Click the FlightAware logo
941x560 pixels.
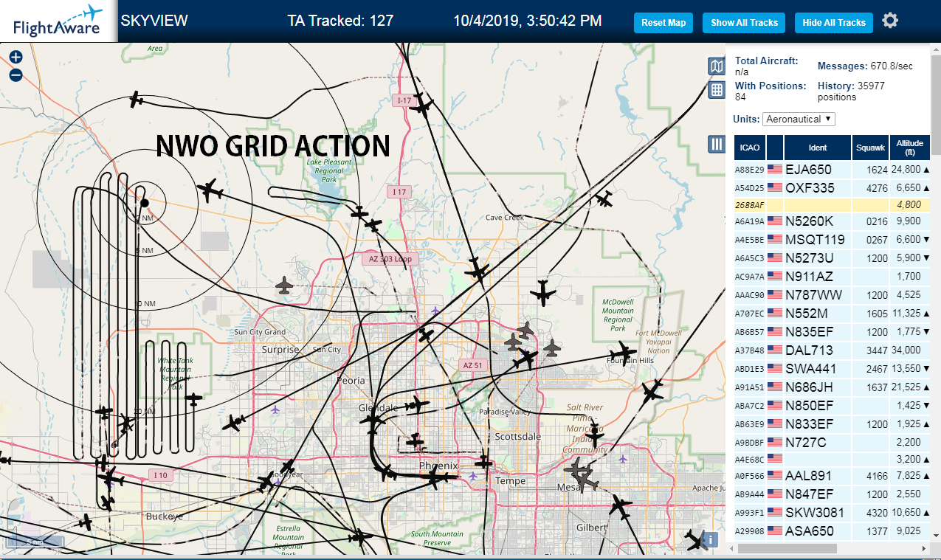[58, 21]
